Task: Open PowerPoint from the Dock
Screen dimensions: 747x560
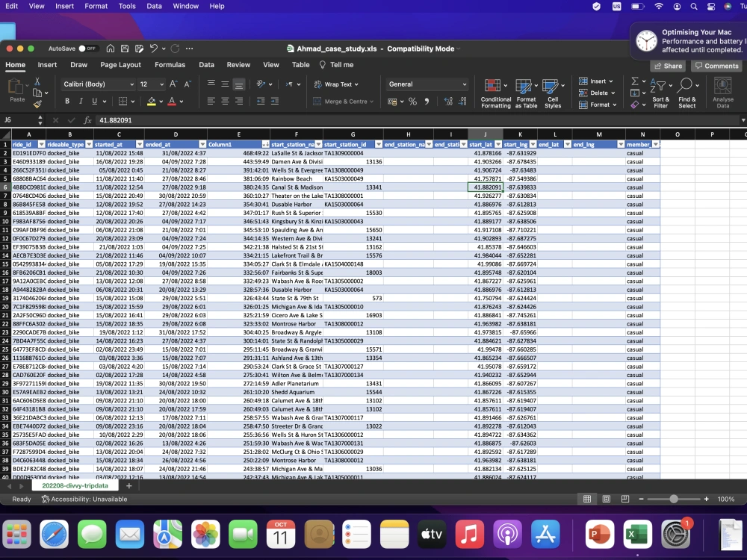Action: click(x=599, y=534)
